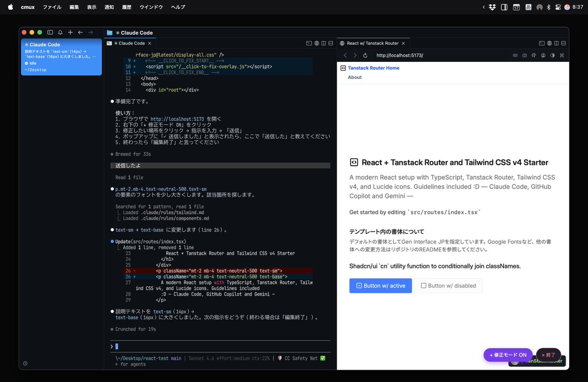Split browser pane vertically
Image resolution: width=588 pixels, height=382 pixels.
pyautogui.click(x=557, y=43)
